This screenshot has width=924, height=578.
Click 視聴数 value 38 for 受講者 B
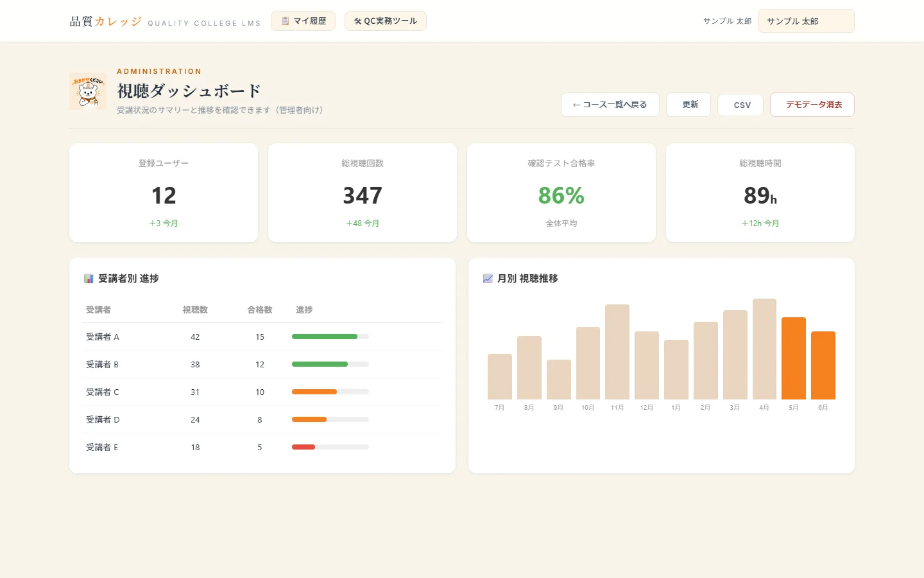[x=195, y=364]
